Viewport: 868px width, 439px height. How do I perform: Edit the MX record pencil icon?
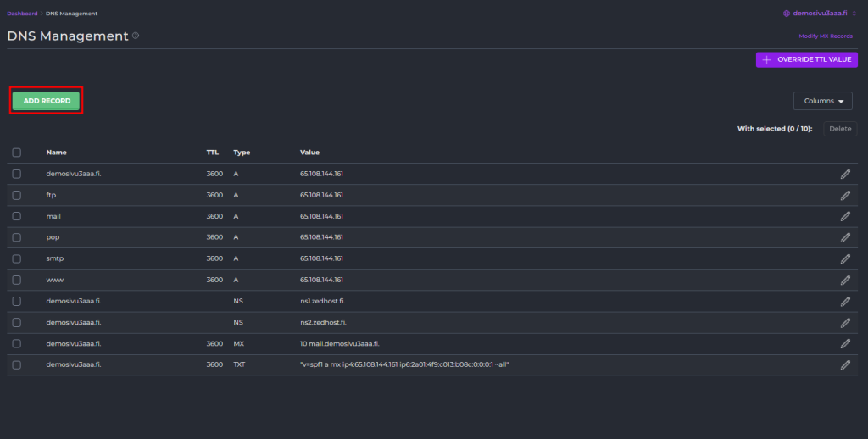845,343
